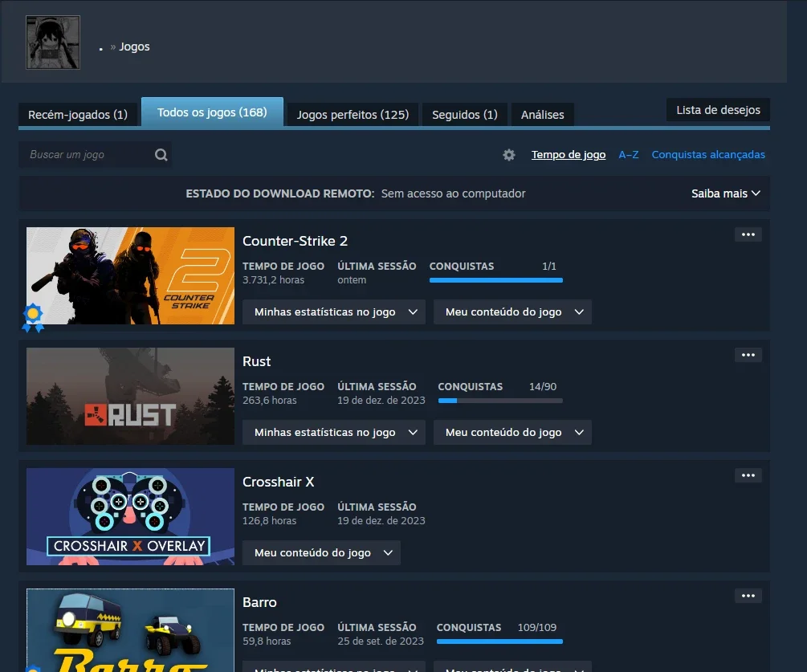Image resolution: width=807 pixels, height=672 pixels.
Task: Open the Counter-Strike 2 banner image
Action: [x=130, y=276]
